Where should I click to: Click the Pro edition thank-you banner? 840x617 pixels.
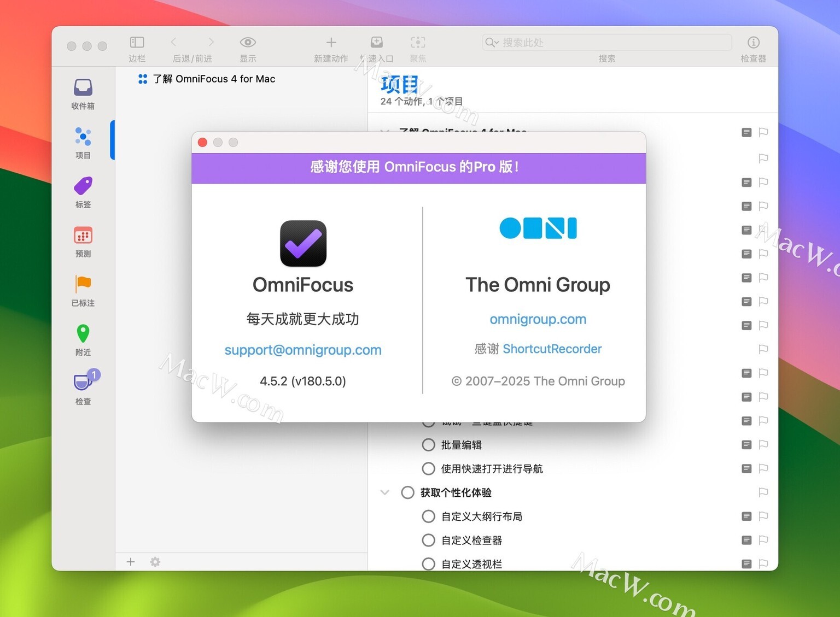pyautogui.click(x=419, y=167)
